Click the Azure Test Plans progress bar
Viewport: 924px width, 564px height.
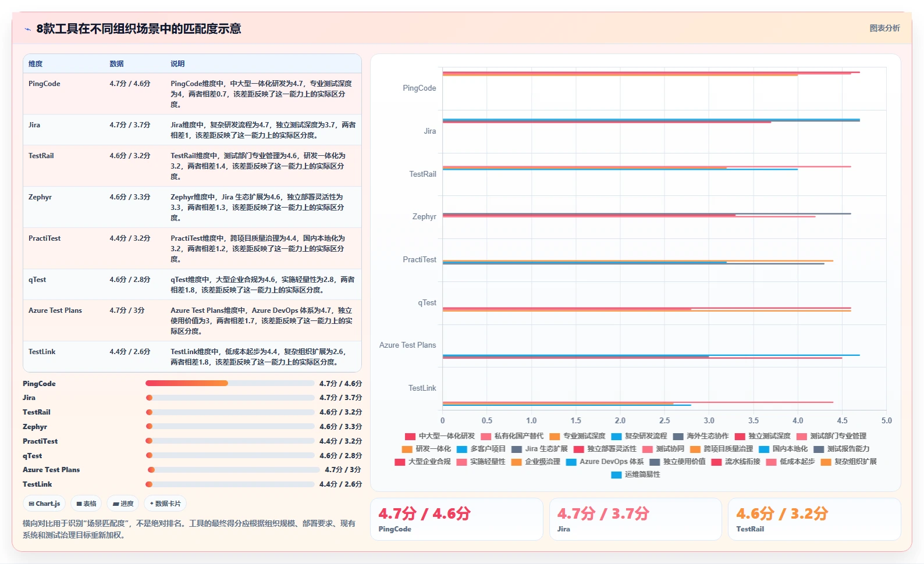234,470
